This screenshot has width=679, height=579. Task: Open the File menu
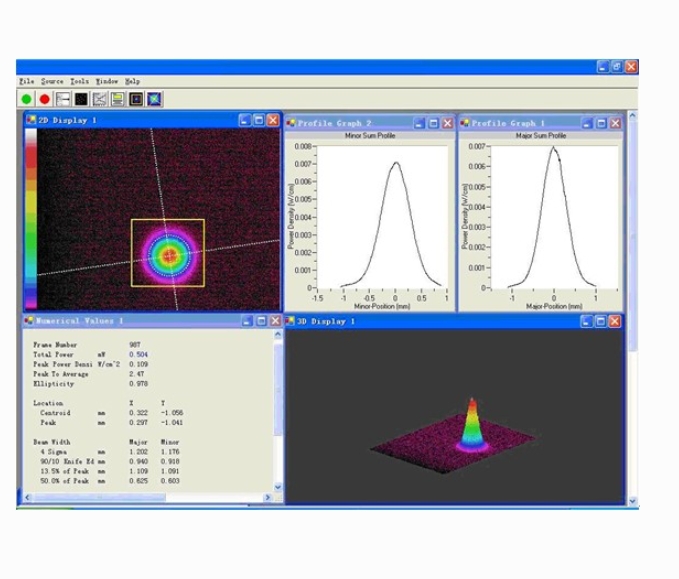[26, 81]
